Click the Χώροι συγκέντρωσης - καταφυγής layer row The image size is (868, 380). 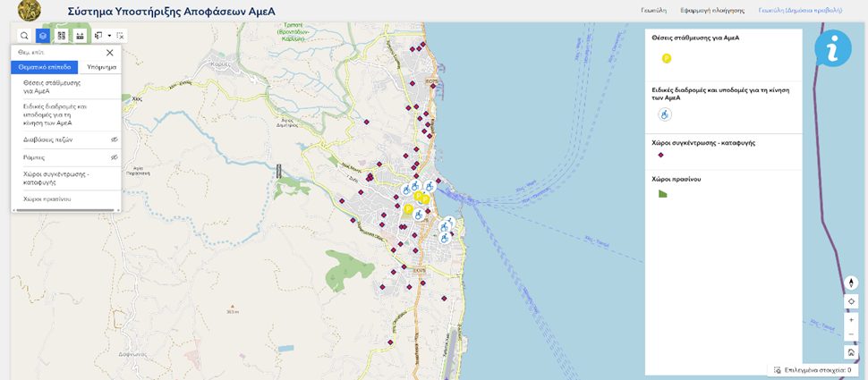(x=55, y=178)
